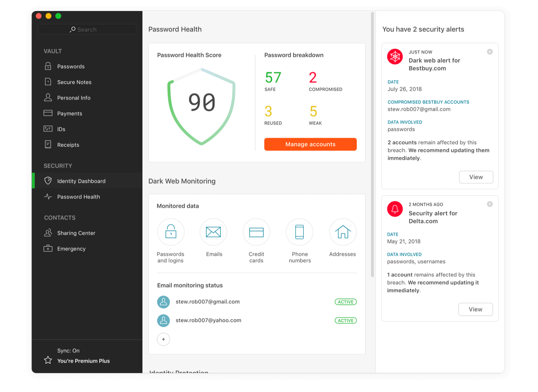This screenshot has height=392, width=538.
Task: Open Passwords in the vault sidebar
Action: [x=71, y=67]
